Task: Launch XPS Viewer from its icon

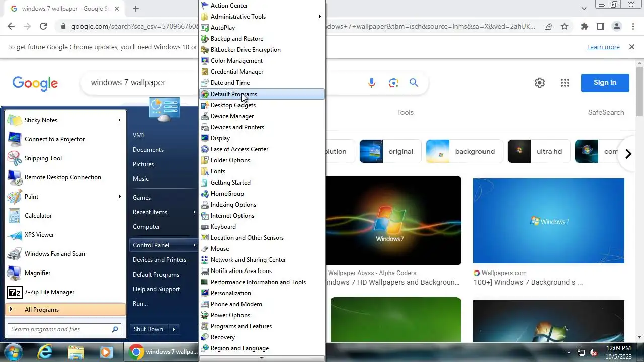Action: click(x=15, y=235)
